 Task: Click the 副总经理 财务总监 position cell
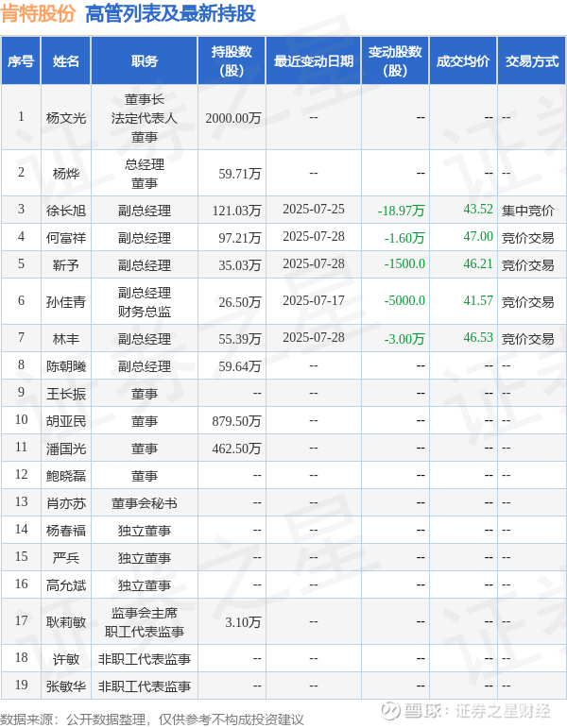click(x=145, y=302)
